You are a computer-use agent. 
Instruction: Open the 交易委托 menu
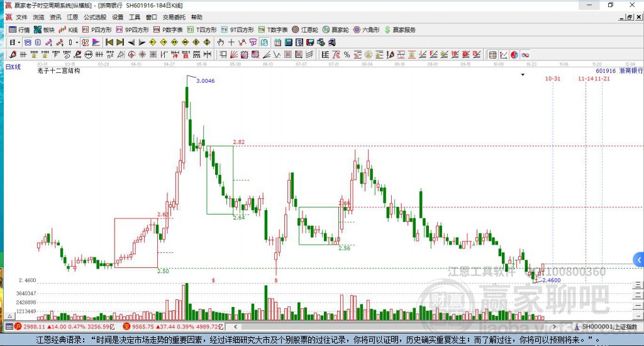174,17
